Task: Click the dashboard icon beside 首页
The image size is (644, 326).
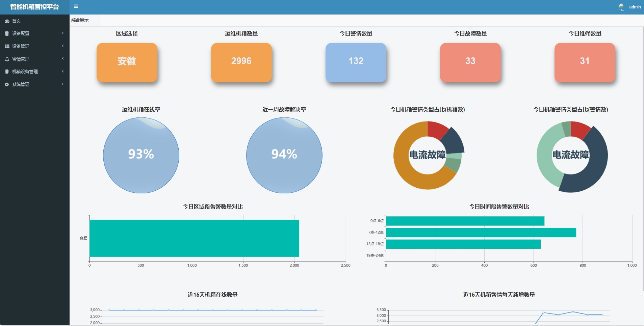Action: point(7,21)
